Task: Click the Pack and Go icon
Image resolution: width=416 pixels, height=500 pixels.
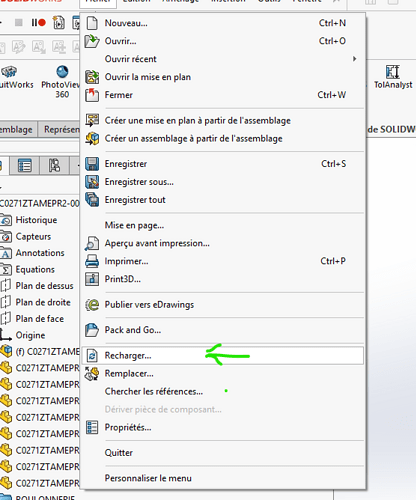Action: pos(92,330)
